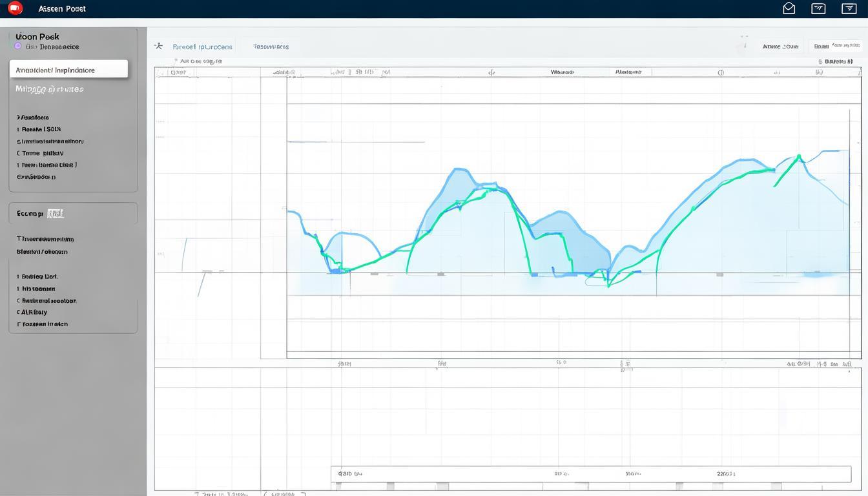Screen dimensions: 868x496
Task: Open the first blue tab beside star icon
Action: [202, 46]
